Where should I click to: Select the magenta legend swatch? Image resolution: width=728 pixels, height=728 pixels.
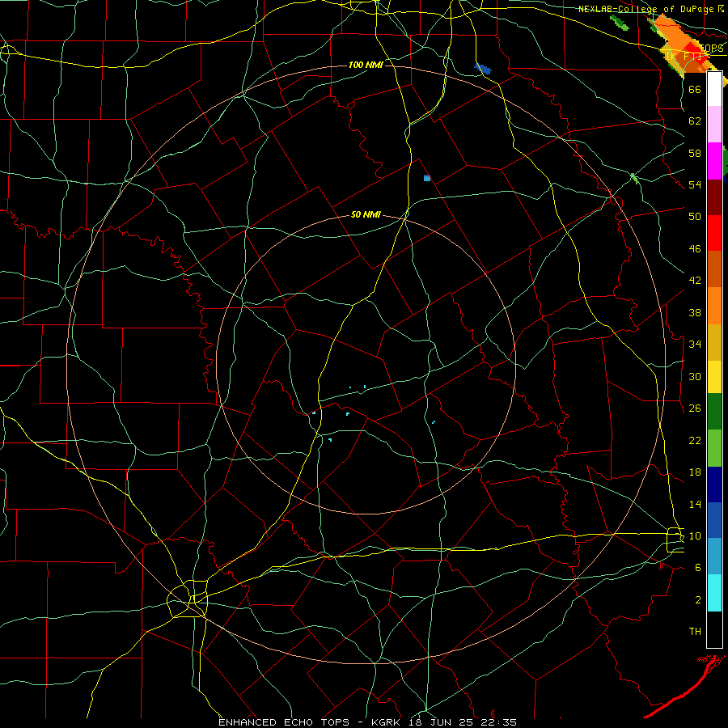click(714, 161)
